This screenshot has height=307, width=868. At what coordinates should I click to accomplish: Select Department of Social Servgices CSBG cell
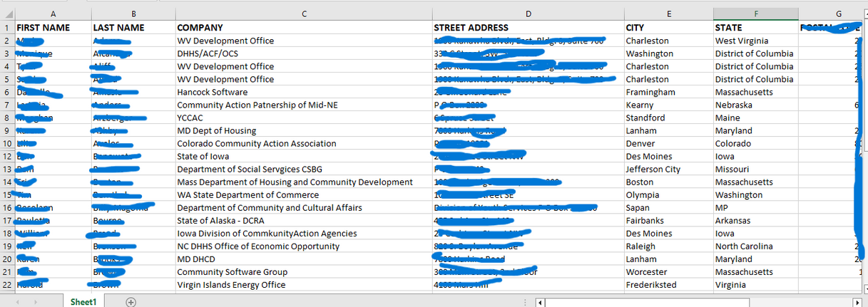[x=303, y=169]
